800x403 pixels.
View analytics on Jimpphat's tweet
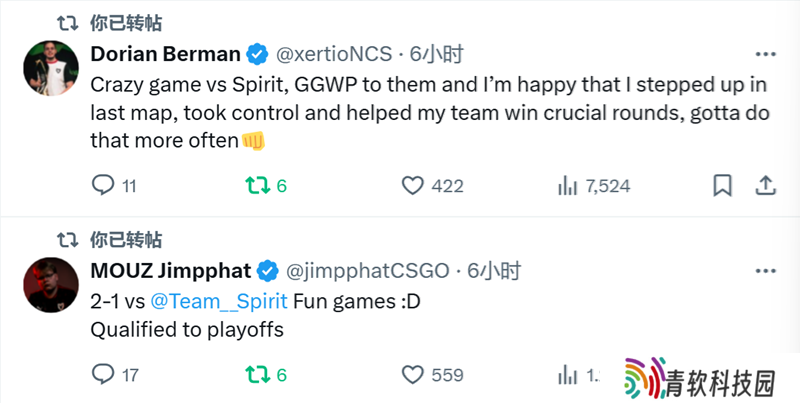coord(568,376)
